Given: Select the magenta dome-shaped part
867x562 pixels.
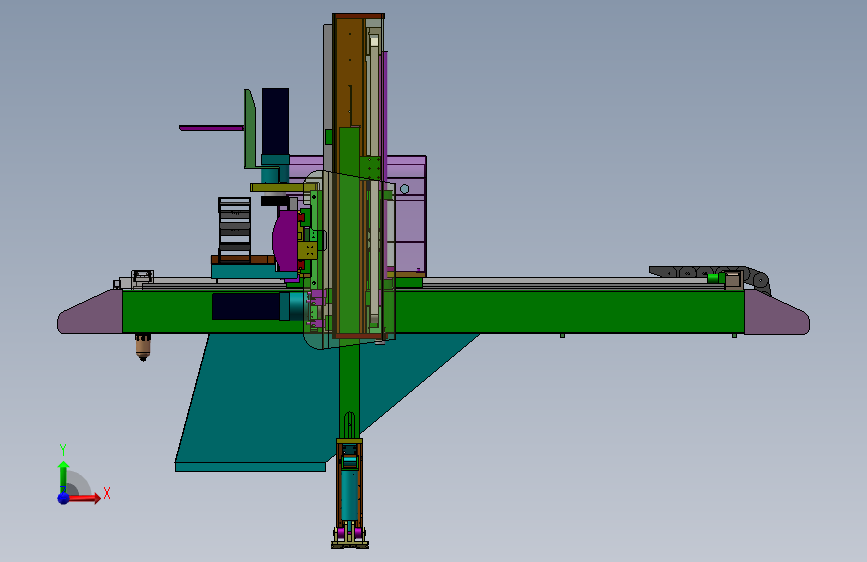Looking at the screenshot, I should coord(285,240).
